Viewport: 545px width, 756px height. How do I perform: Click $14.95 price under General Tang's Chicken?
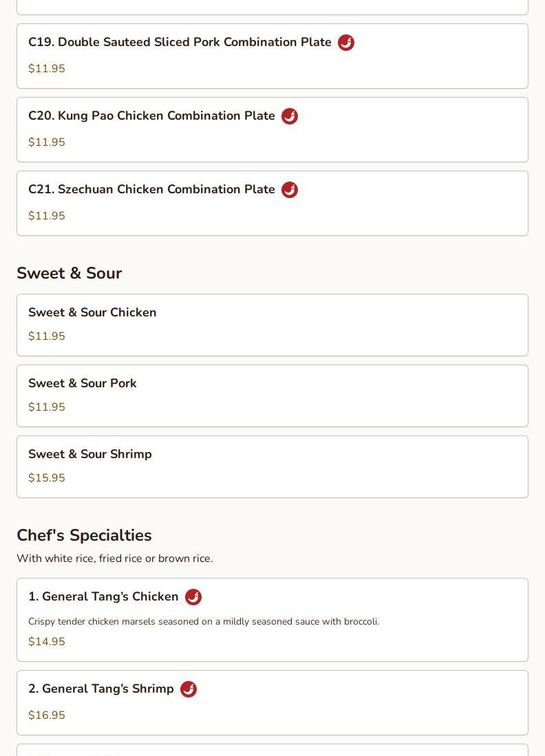[x=47, y=642]
